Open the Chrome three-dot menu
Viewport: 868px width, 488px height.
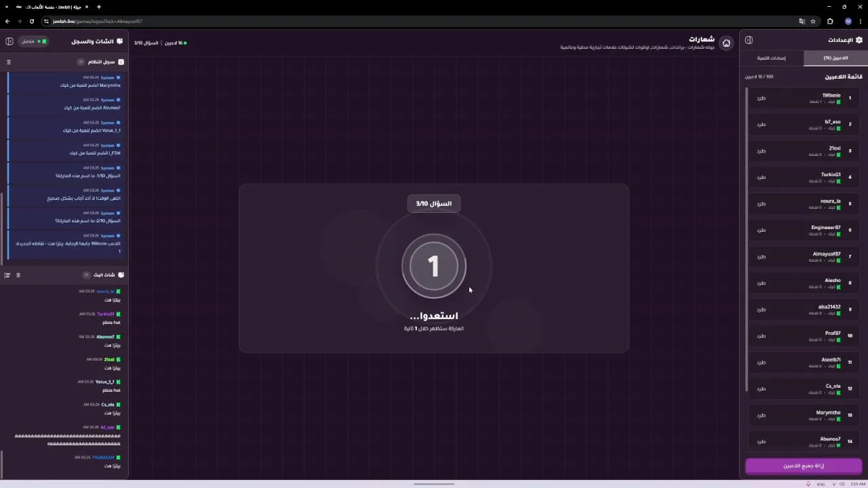point(861,21)
